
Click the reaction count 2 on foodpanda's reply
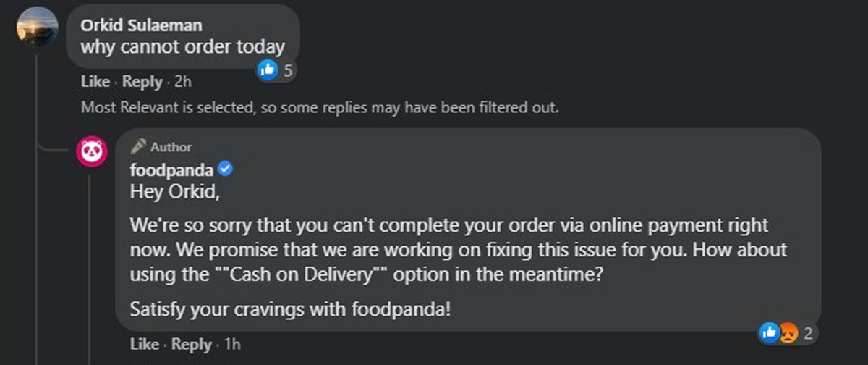tap(807, 333)
